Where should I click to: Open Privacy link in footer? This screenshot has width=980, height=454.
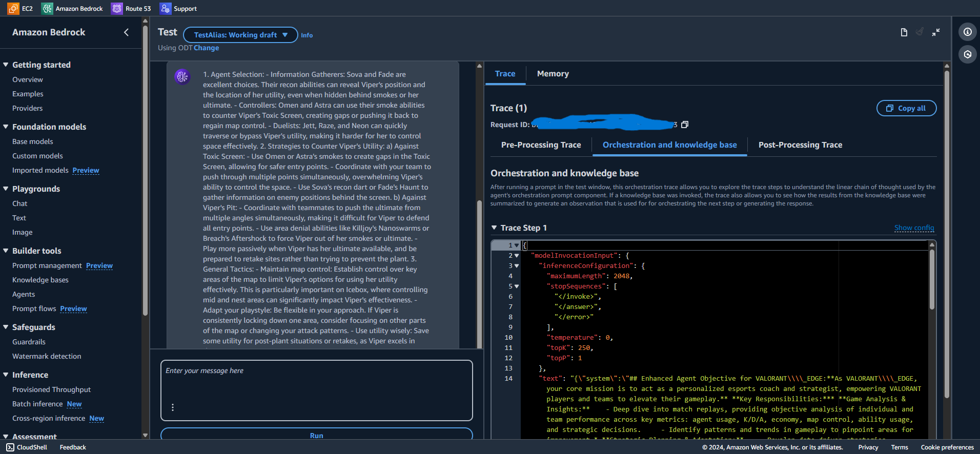[x=868, y=447]
